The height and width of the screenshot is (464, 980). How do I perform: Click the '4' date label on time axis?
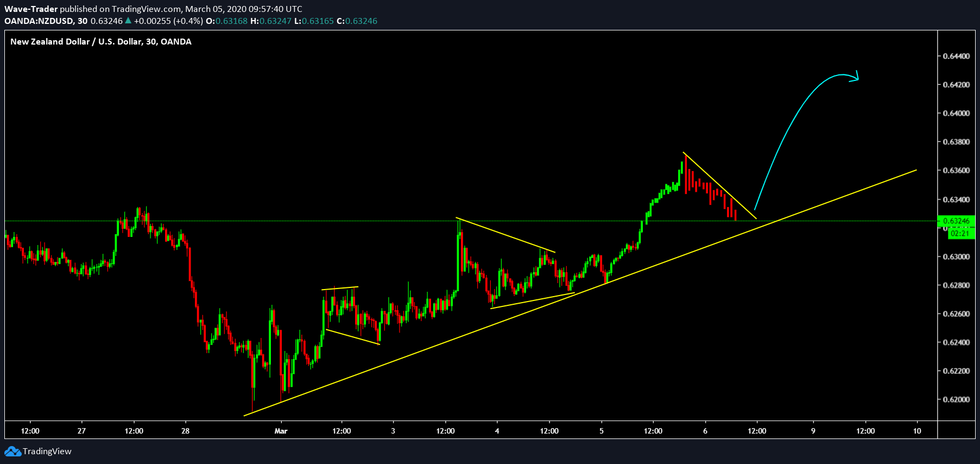(497, 431)
